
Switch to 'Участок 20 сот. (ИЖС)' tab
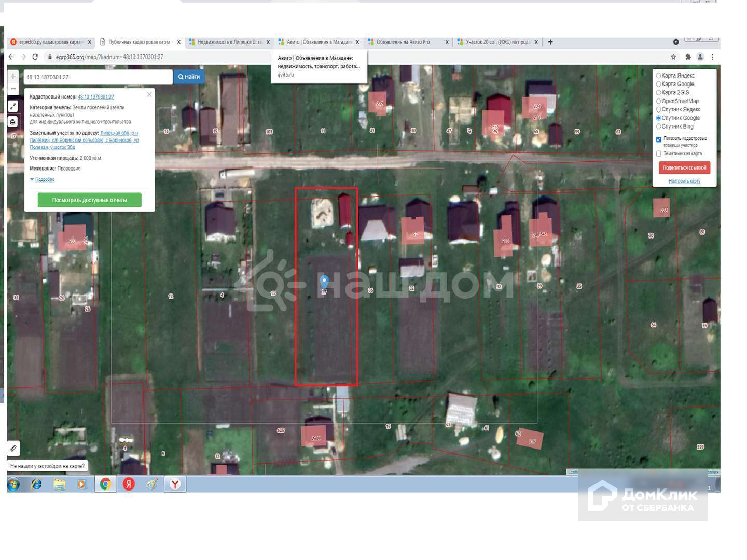(x=497, y=42)
